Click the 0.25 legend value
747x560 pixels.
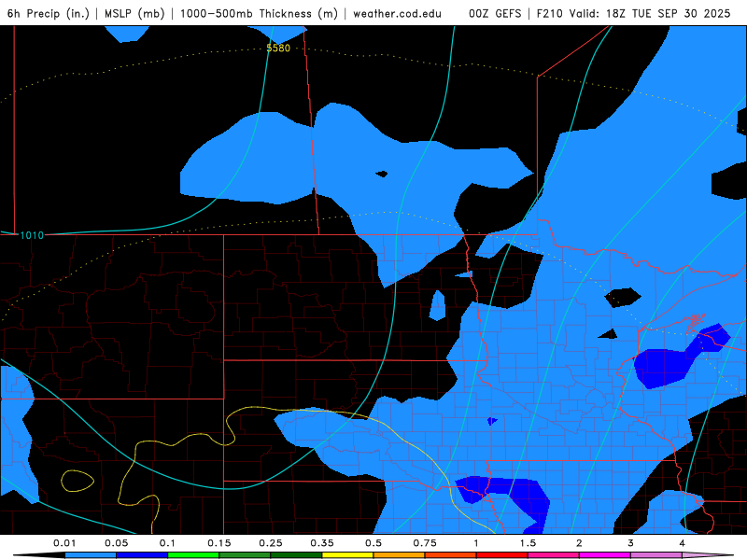pos(271,543)
